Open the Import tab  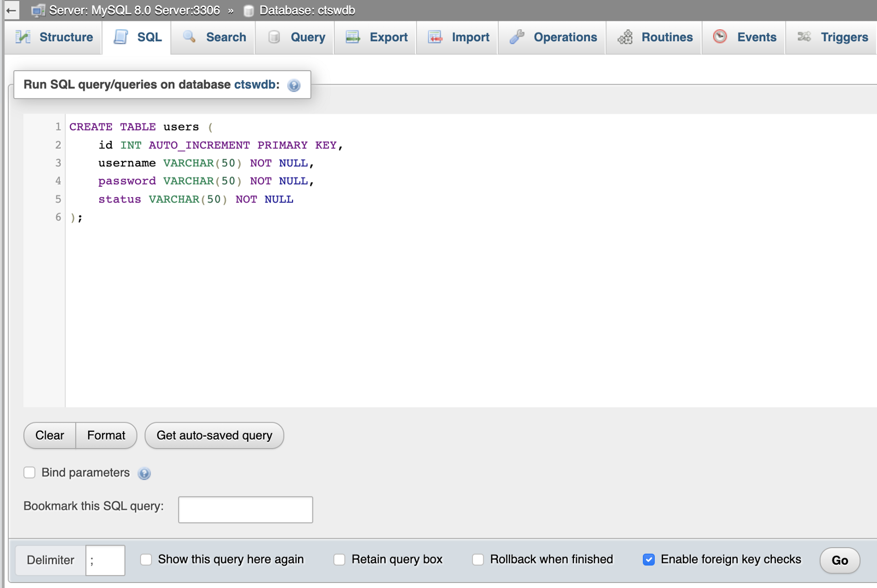point(457,37)
